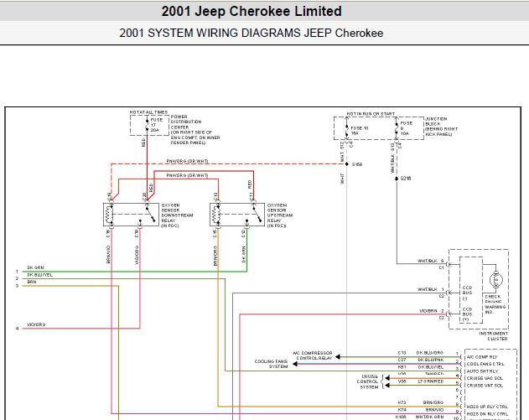The width and height of the screenshot is (529, 420).
Task: Click the splice label below vertical WHT/BLK wire
Action: coord(406,179)
